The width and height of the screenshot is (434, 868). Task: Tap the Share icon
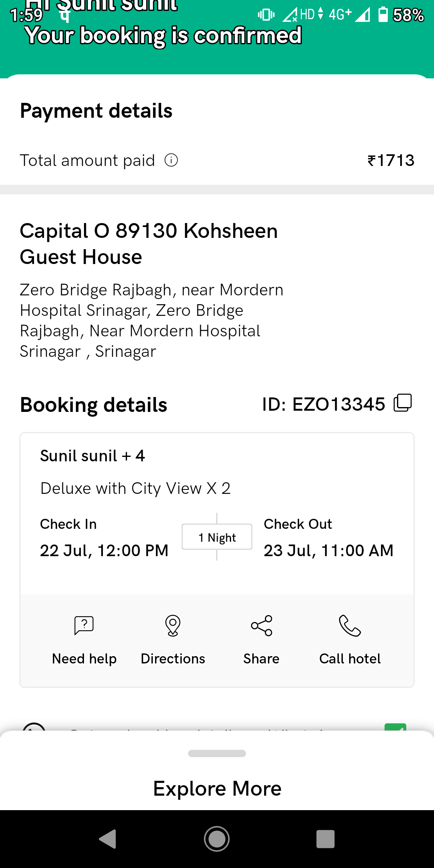tap(262, 625)
